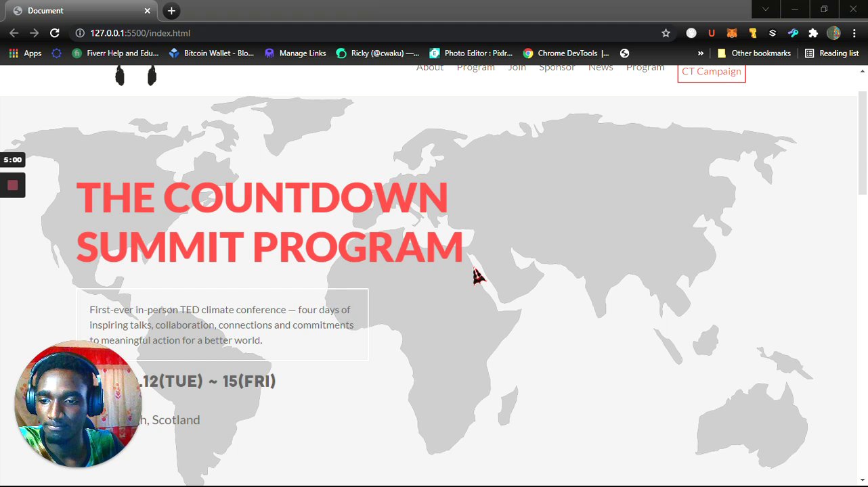Screen dimensions: 868x487
Task: Open the tab search chevron dropdown
Action: coord(766,9)
